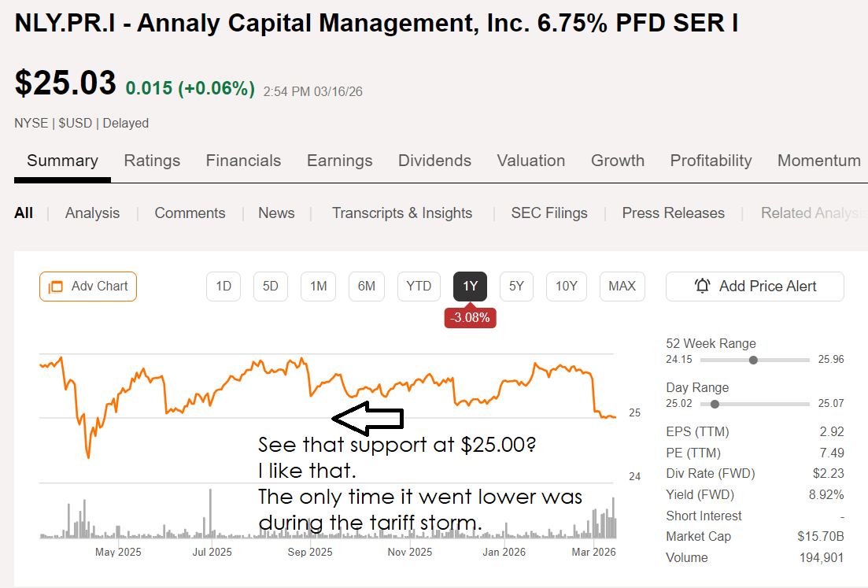Show the YTD chart range
This screenshot has width=868, height=588.
click(x=419, y=287)
